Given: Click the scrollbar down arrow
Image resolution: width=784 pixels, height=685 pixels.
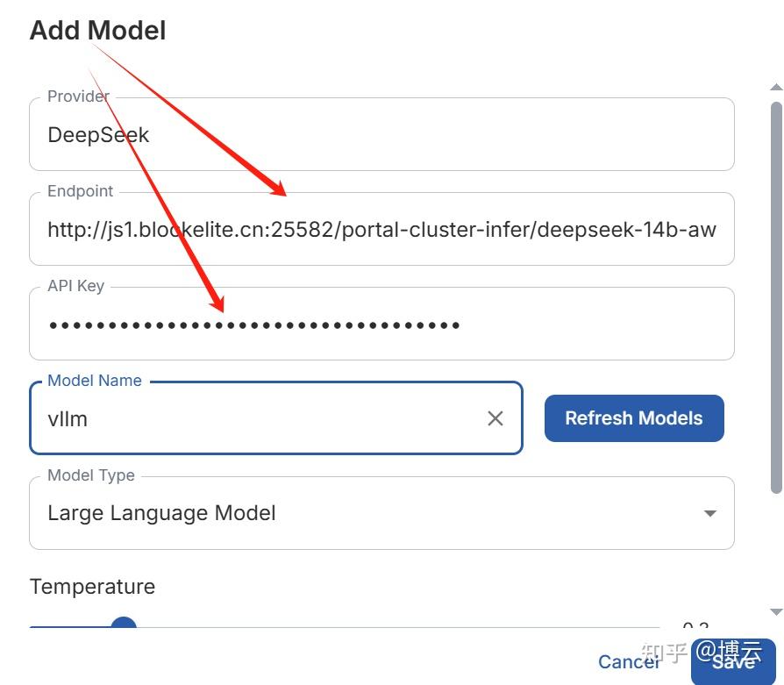Looking at the screenshot, I should point(775,611).
